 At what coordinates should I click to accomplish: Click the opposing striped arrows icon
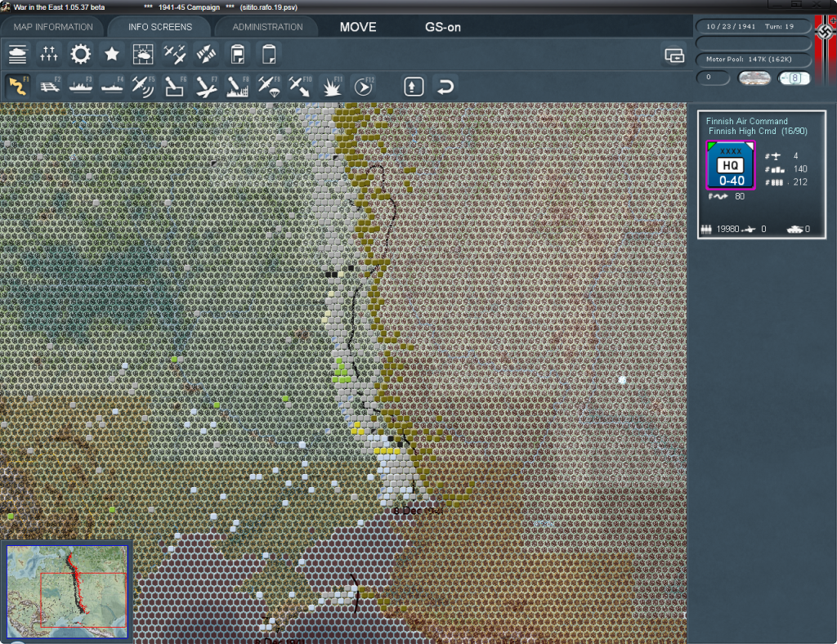pyautogui.click(x=206, y=55)
